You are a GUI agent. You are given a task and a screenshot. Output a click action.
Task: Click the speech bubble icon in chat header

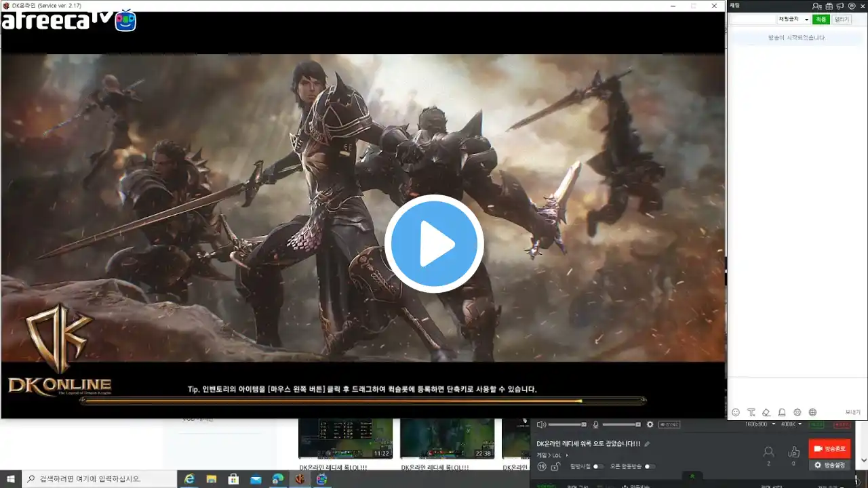(852, 6)
